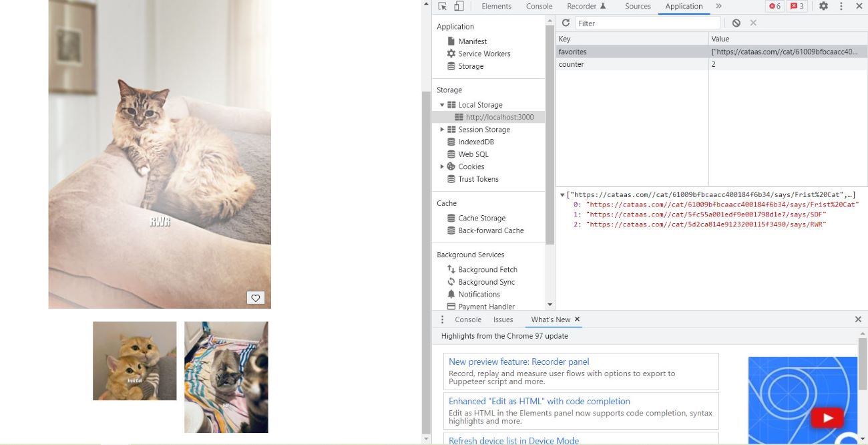Click the Frist Cat thumbnail image

point(135,361)
